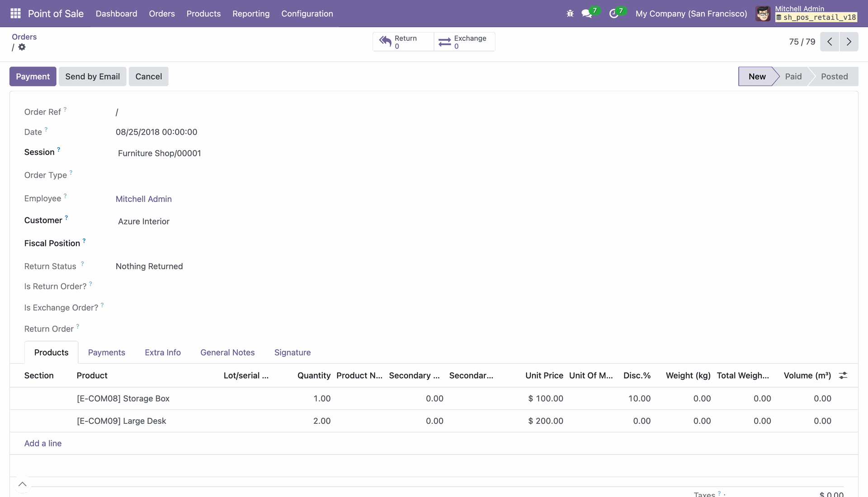Click the $ 100.00 unit price cell
The width and height of the screenshot is (868, 497).
[x=546, y=399]
